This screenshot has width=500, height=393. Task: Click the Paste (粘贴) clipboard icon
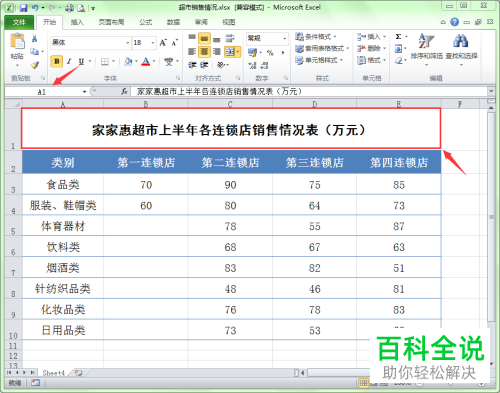point(17,41)
